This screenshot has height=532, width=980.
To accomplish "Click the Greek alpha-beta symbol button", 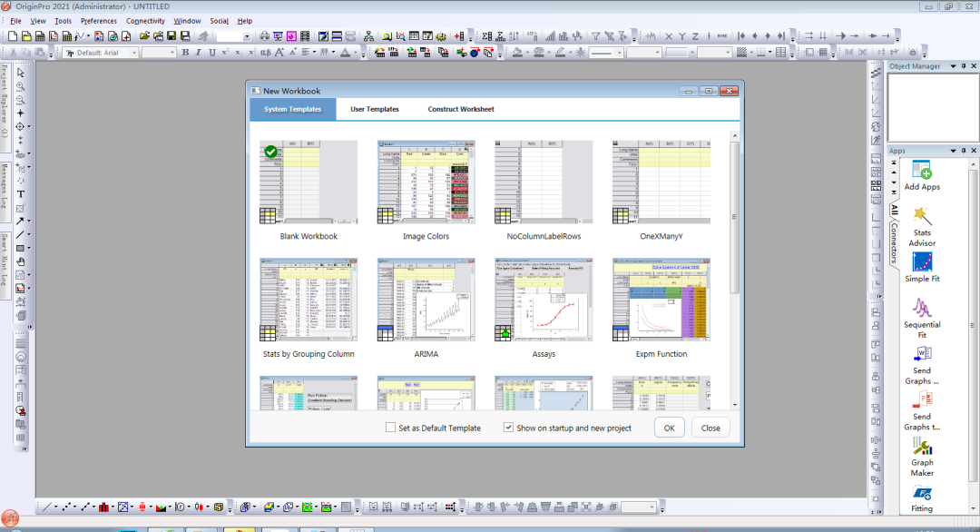I will click(266, 53).
